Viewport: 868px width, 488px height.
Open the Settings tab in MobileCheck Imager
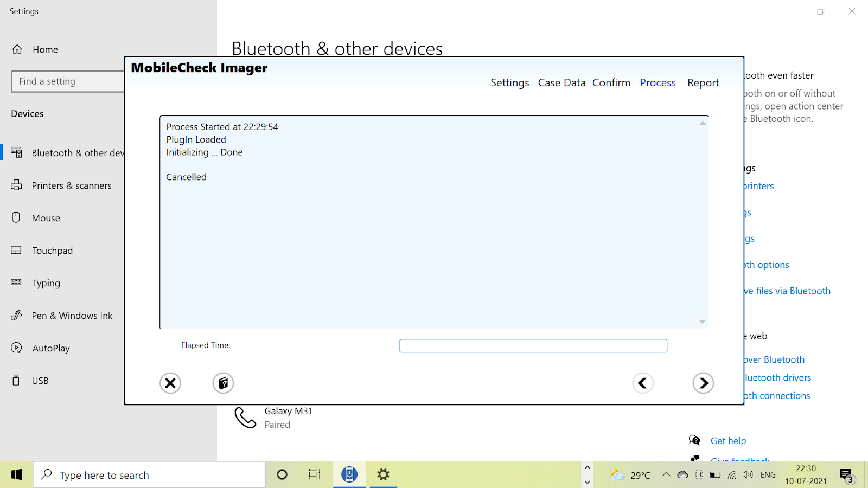pyautogui.click(x=510, y=83)
